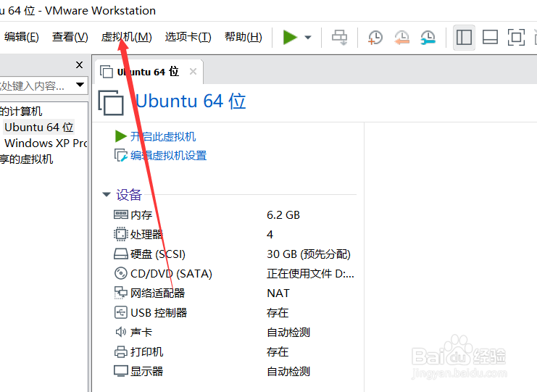Image resolution: width=537 pixels, height=392 pixels.
Task: Click the 正在使用文件 D:... value
Action: tap(310, 274)
